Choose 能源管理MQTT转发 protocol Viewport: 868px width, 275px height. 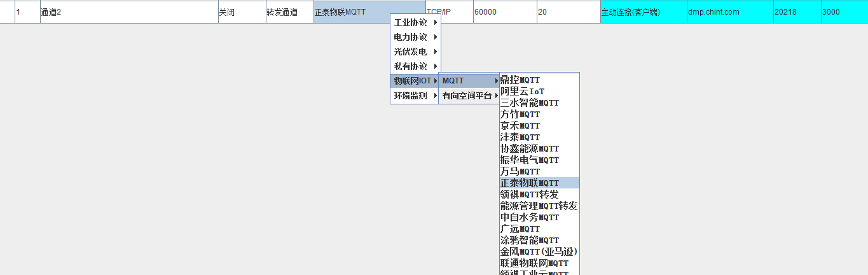(x=539, y=206)
